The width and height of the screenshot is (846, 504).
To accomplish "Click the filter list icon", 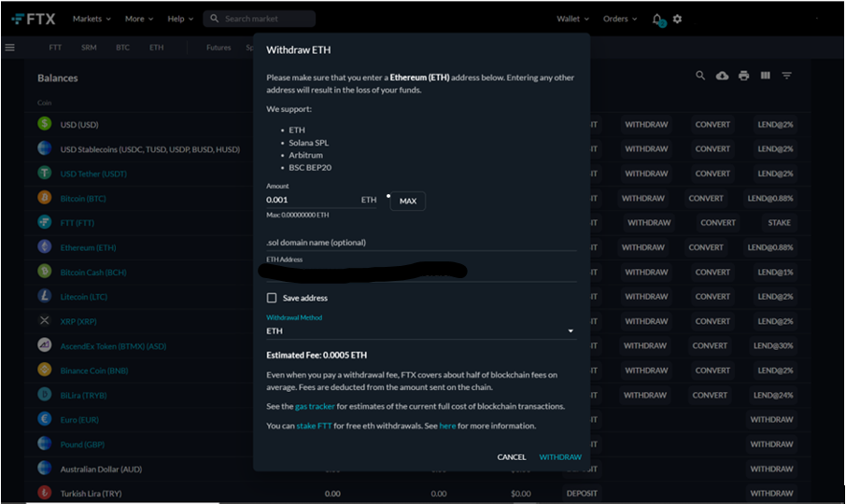I will tap(786, 76).
